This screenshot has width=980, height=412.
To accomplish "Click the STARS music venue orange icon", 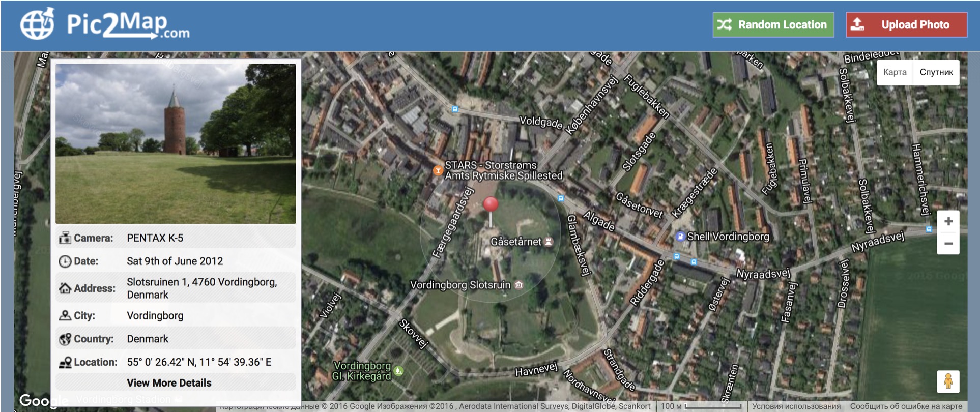I will coord(438,170).
